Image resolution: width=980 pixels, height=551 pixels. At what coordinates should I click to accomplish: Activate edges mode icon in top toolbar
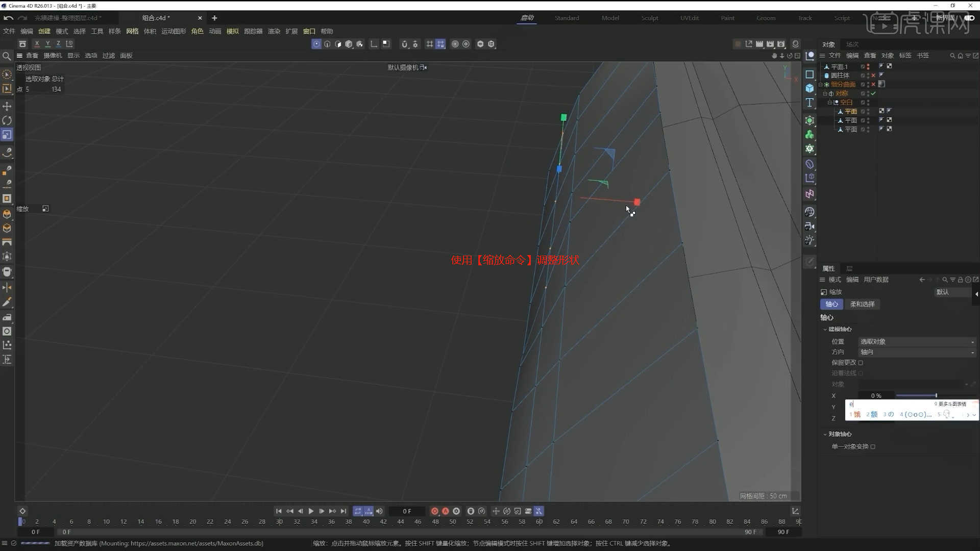(x=327, y=44)
